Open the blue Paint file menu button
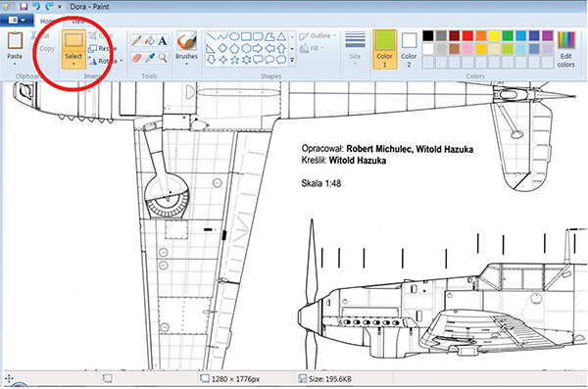The width and height of the screenshot is (588, 389). pos(17,20)
